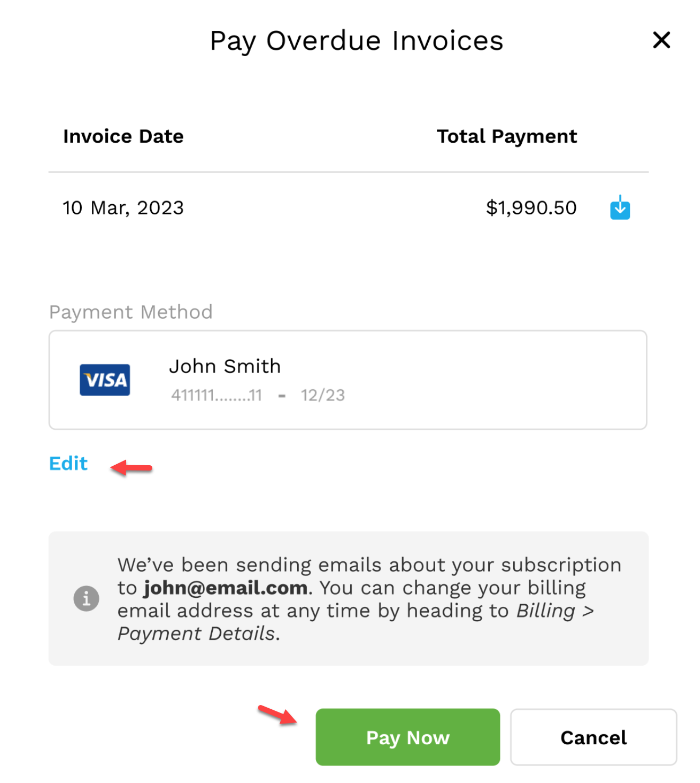The width and height of the screenshot is (700, 783).
Task: Download the 10 Mar, 2023 invoice
Action: pos(619,207)
